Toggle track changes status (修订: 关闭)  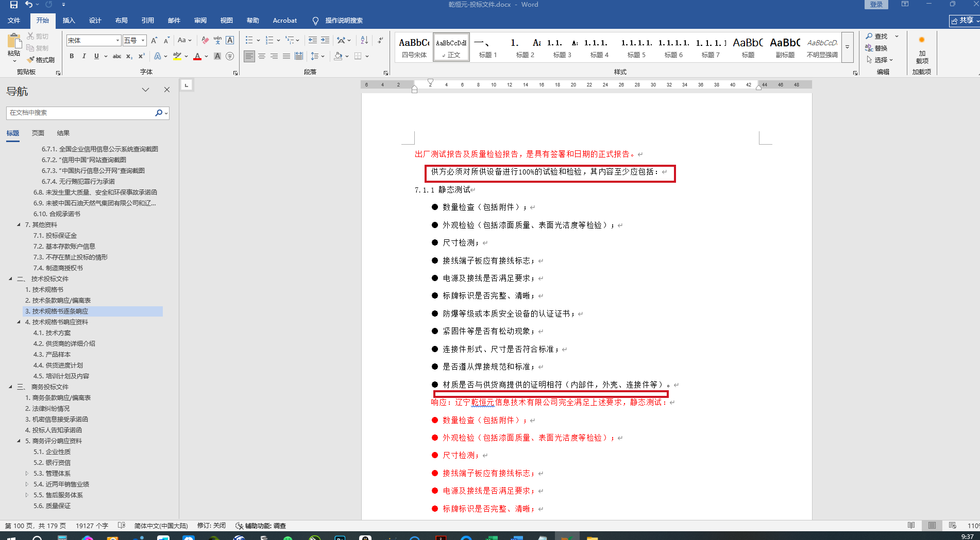click(211, 526)
